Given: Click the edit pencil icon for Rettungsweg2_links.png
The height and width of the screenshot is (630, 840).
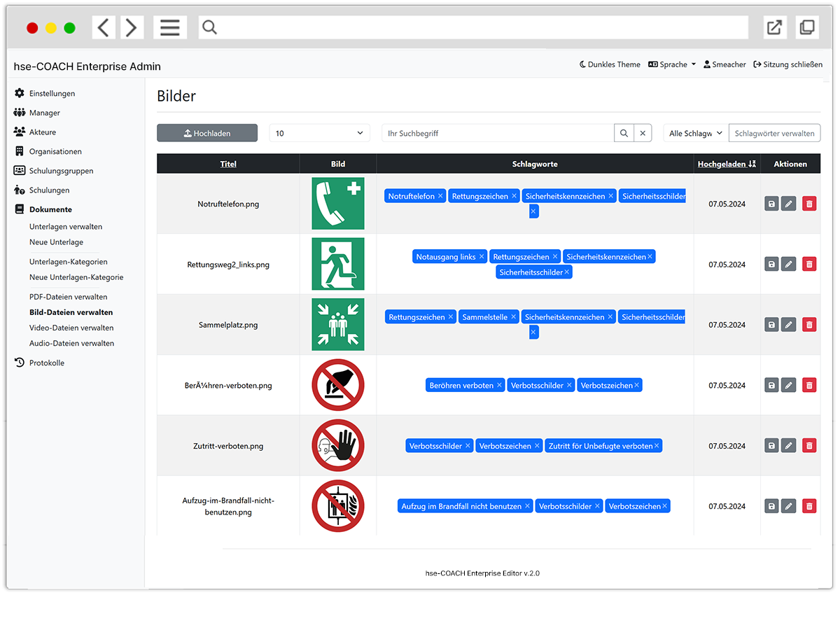Looking at the screenshot, I should pyautogui.click(x=789, y=265).
